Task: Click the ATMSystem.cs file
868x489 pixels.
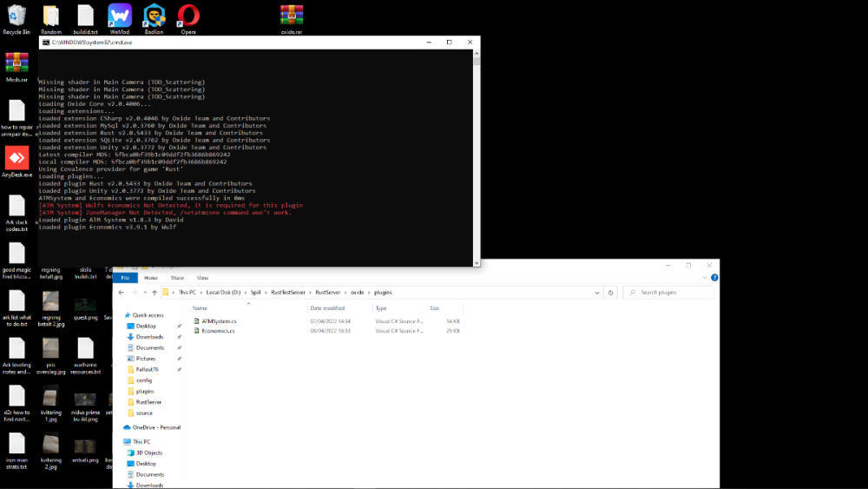Action: click(x=219, y=321)
